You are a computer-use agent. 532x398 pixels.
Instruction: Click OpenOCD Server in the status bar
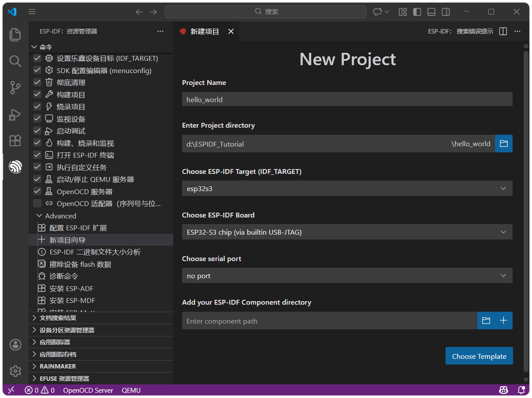[x=88, y=390]
